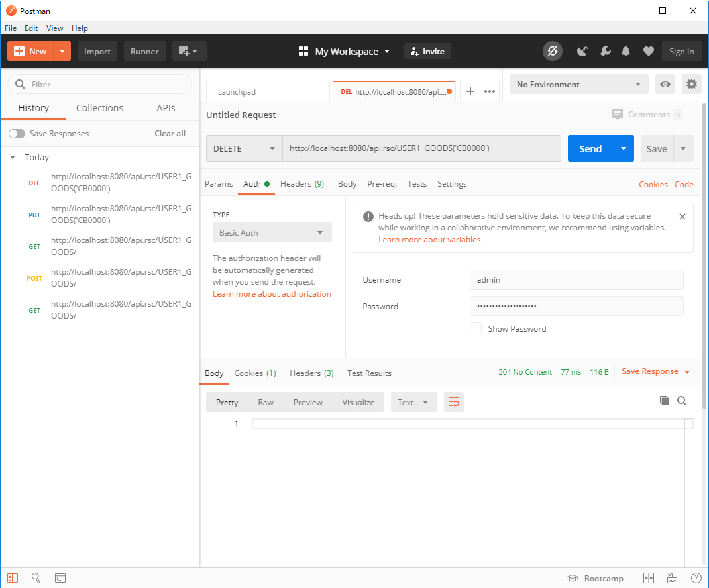Viewport: 709px width, 588px height.
Task: Click in the history Filter field
Action: click(100, 85)
